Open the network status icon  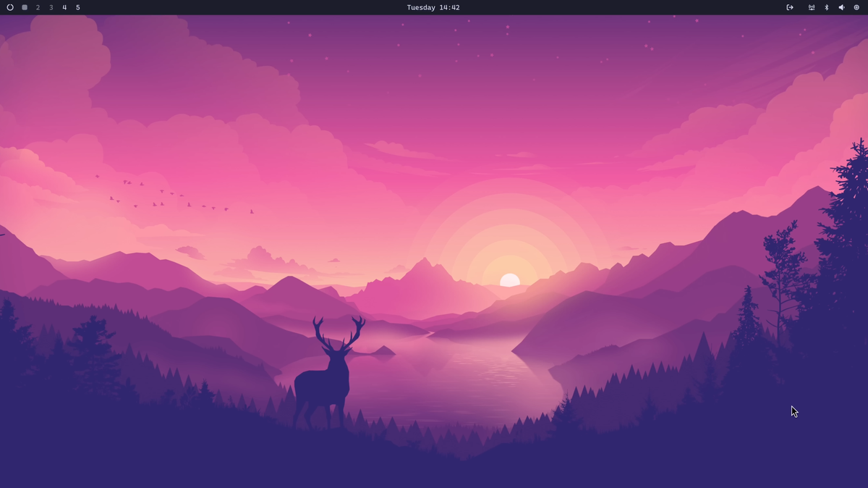click(812, 7)
